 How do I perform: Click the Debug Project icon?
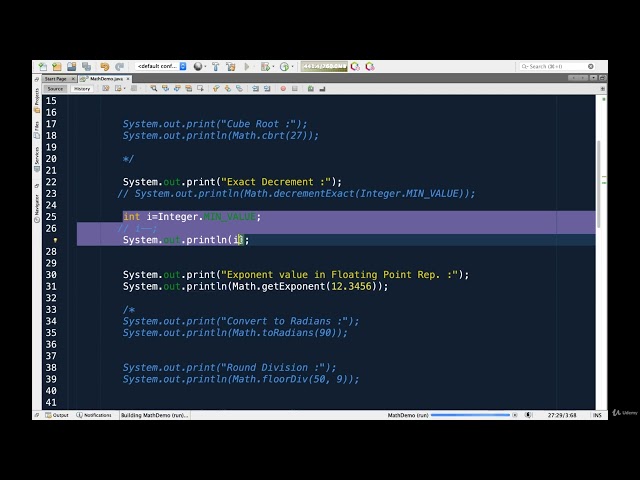(x=265, y=67)
